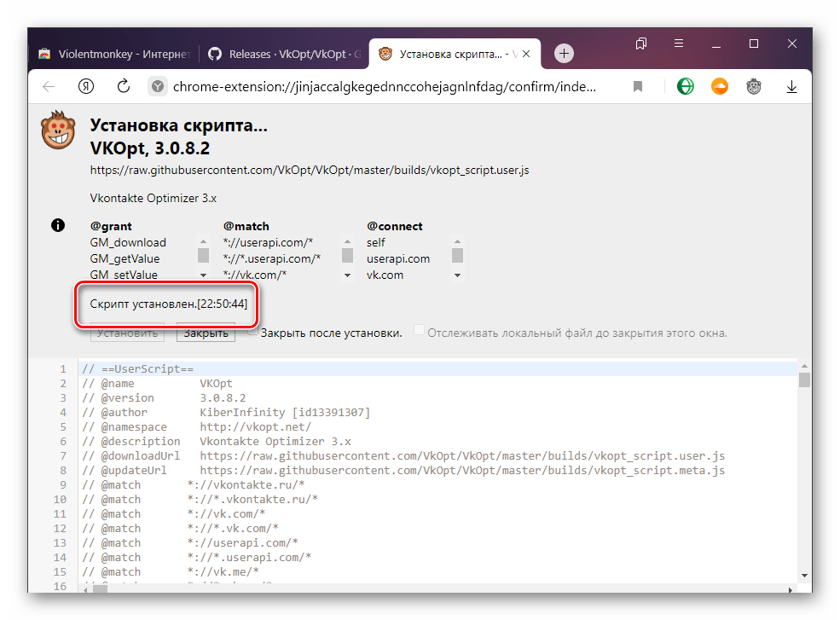Open site info icon in address bar

(158, 86)
